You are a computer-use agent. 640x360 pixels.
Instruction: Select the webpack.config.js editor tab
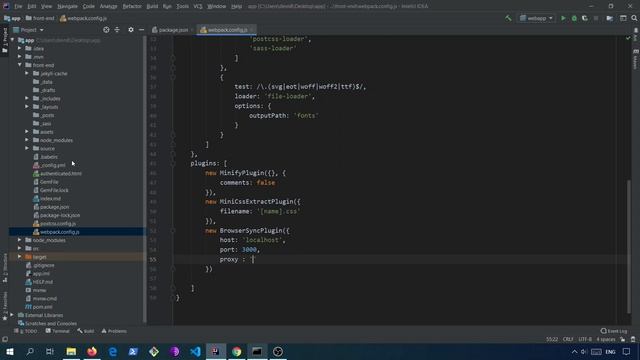(227, 30)
